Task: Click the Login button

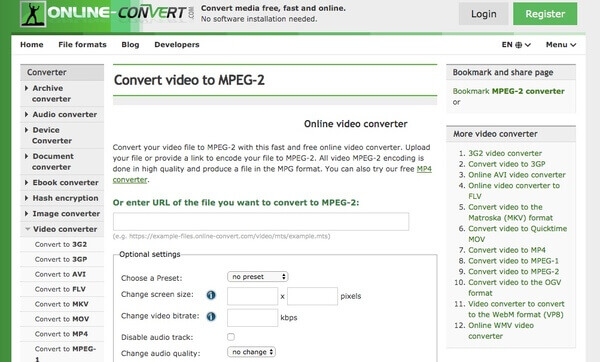Action: (x=484, y=14)
